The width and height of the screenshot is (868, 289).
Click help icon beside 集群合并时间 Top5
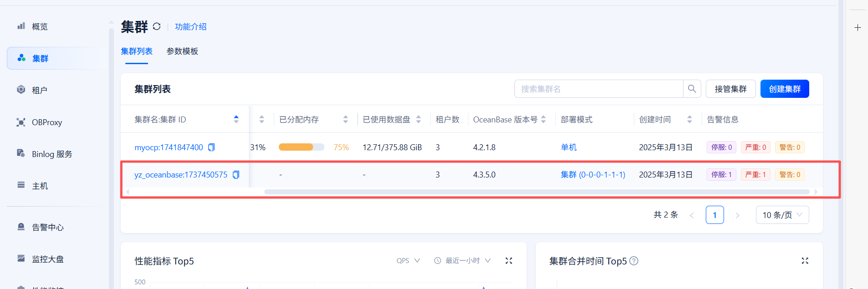pos(634,261)
